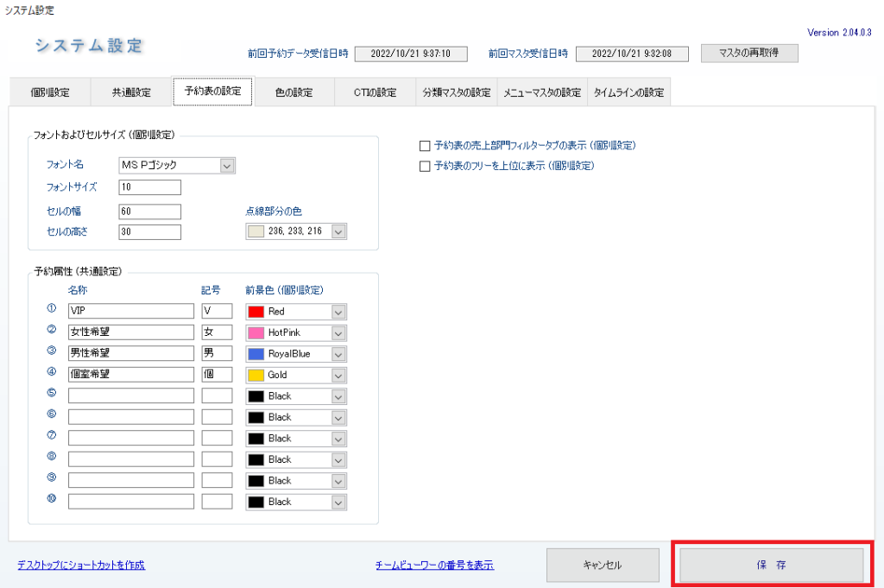Click the 保存 button
Screen dimensions: 884x588
point(772,565)
